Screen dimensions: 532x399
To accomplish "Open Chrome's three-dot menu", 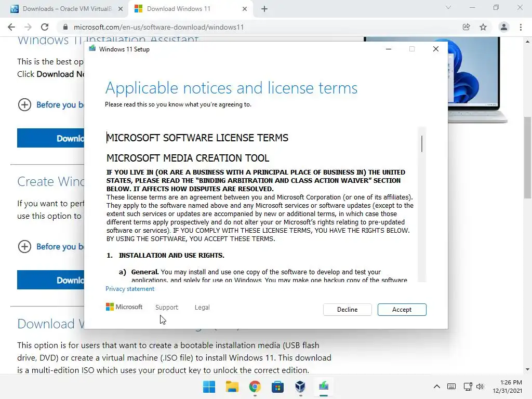I will (521, 27).
